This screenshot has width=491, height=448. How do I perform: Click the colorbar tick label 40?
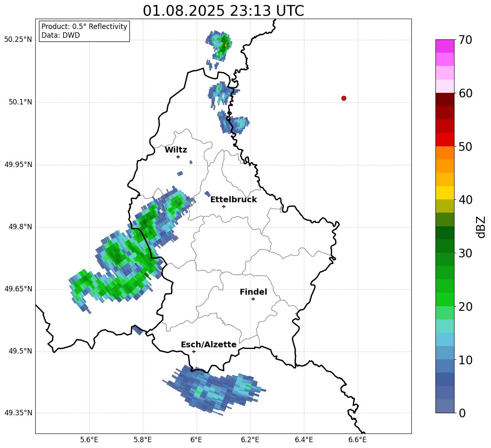(x=465, y=200)
